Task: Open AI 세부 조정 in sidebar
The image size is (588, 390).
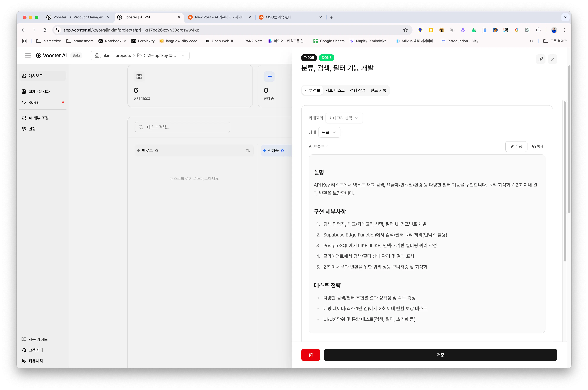Action: pyautogui.click(x=43, y=118)
